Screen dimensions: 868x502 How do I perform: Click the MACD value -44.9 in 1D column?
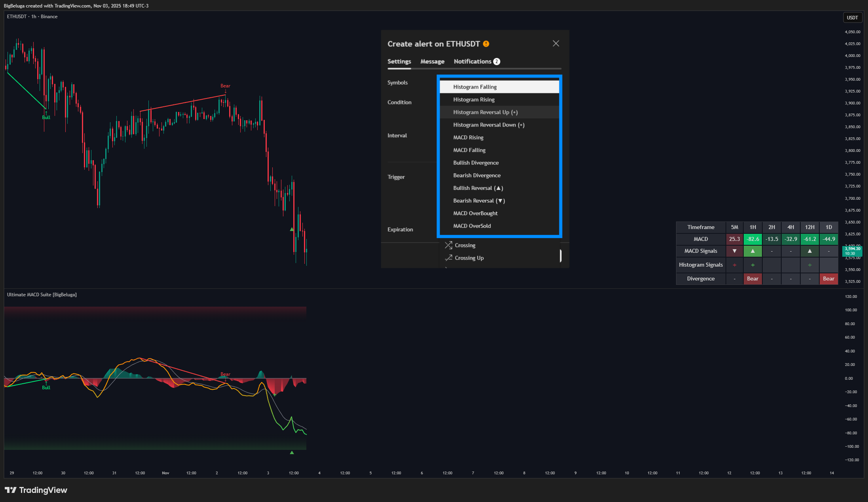click(829, 239)
